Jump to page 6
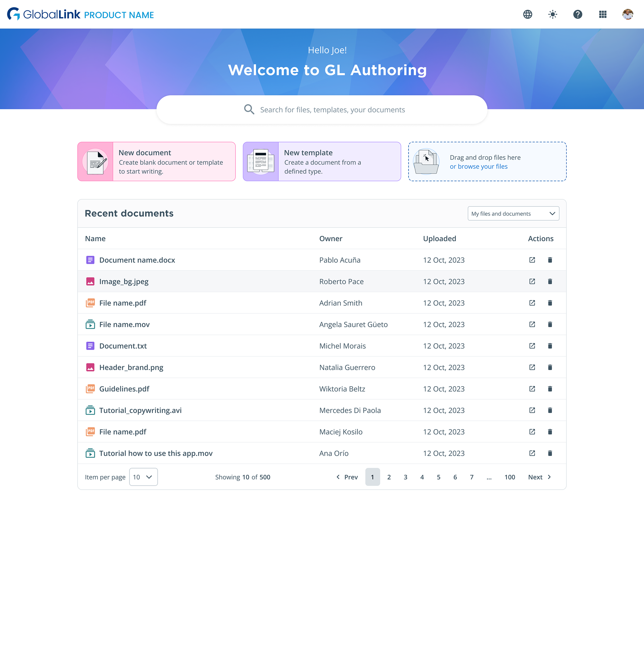 [x=455, y=477]
